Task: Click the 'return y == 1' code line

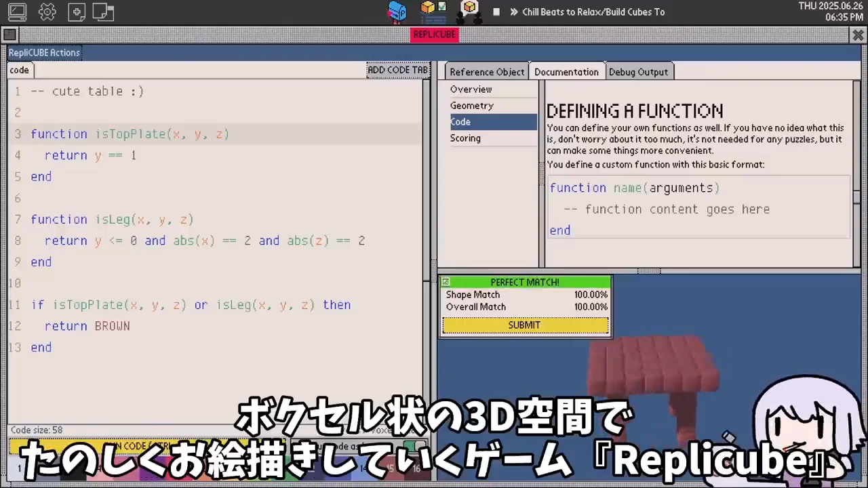Action: [90, 155]
